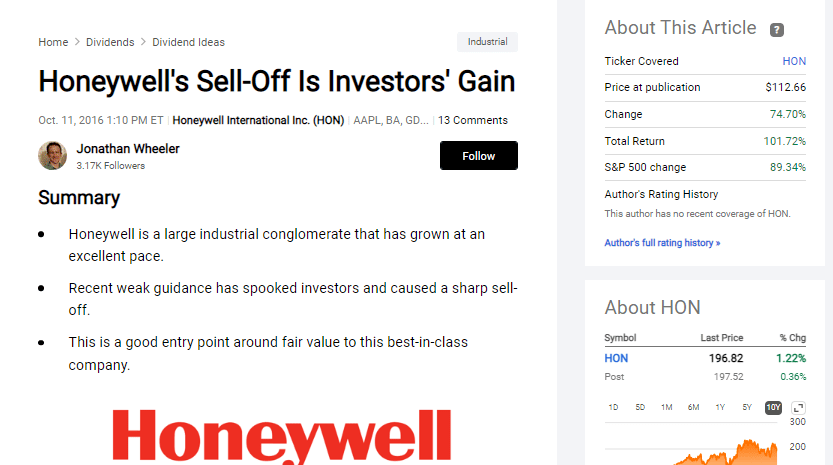Switch chart to 5Y range

tap(747, 408)
